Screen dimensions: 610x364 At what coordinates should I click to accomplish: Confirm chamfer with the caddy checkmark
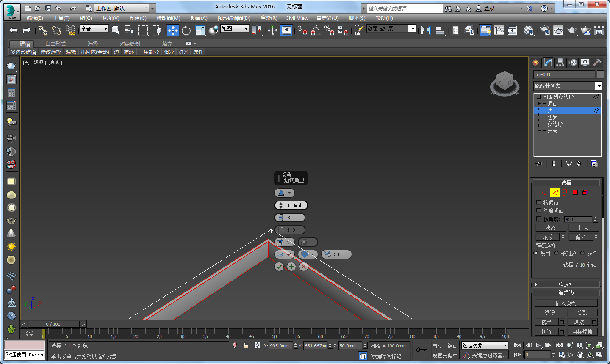(x=279, y=267)
